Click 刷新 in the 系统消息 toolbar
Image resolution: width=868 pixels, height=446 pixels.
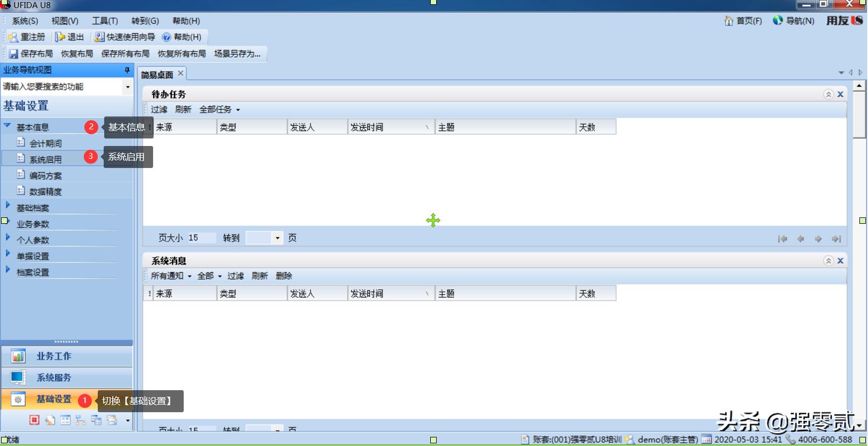coord(259,276)
